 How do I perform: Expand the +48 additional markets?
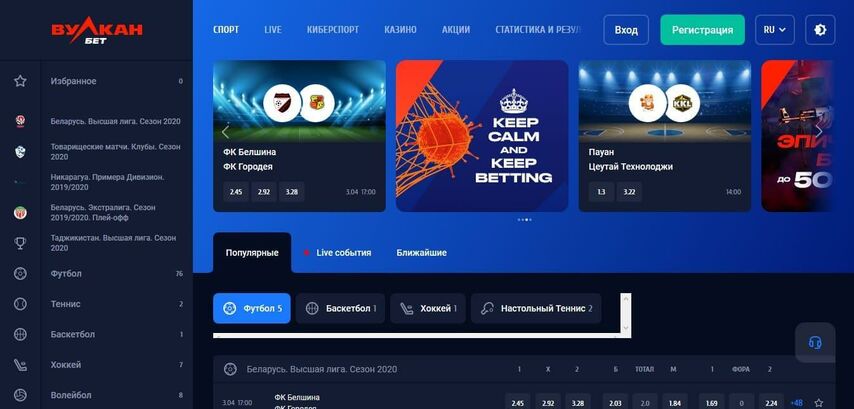point(796,403)
